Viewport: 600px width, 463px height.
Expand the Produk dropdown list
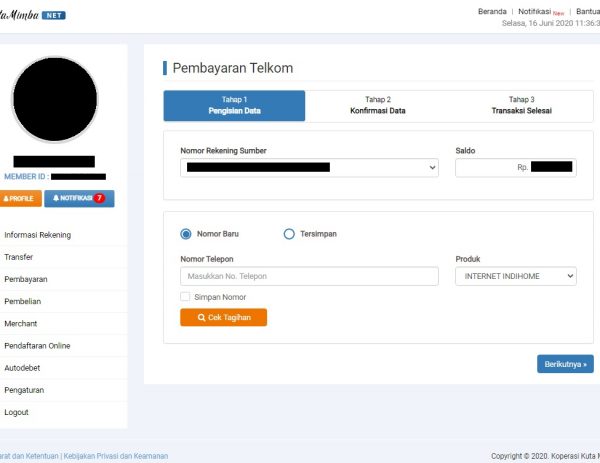coord(515,276)
